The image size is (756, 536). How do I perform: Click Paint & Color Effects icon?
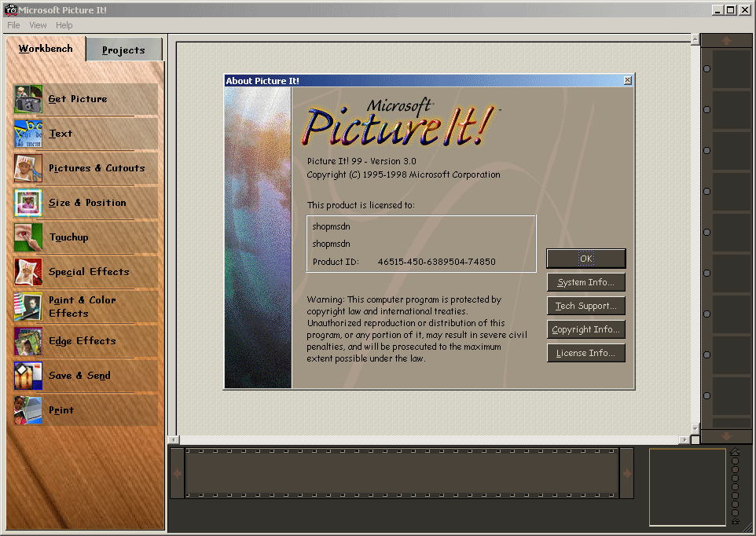coord(28,307)
